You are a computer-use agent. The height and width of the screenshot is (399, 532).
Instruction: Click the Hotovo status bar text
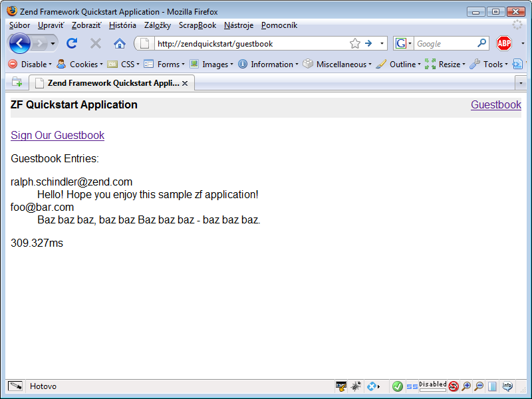[43, 386]
